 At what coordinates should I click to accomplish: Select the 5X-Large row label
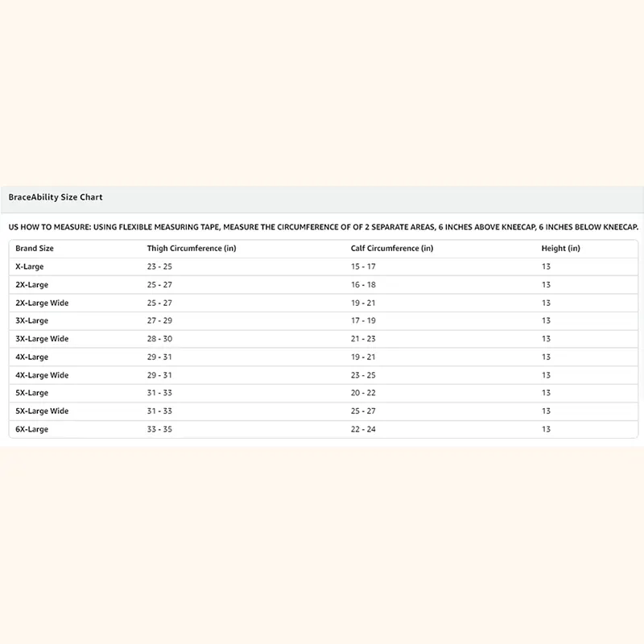(x=32, y=393)
